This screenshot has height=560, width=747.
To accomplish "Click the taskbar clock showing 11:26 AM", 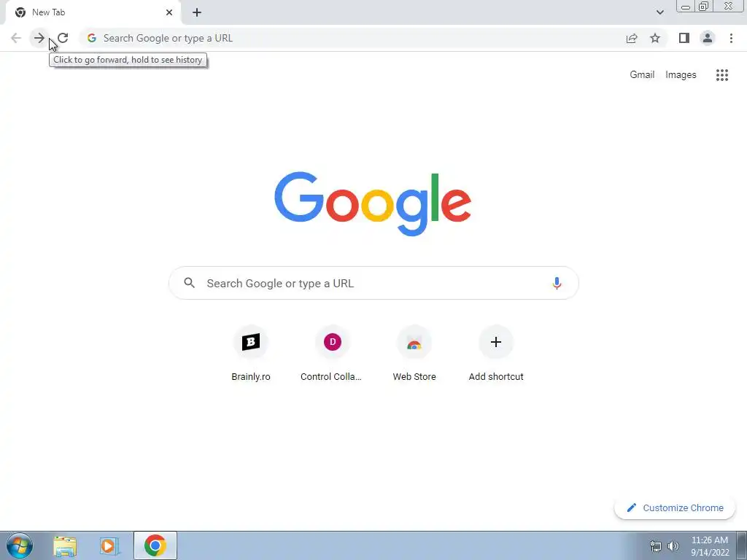I will point(710,545).
